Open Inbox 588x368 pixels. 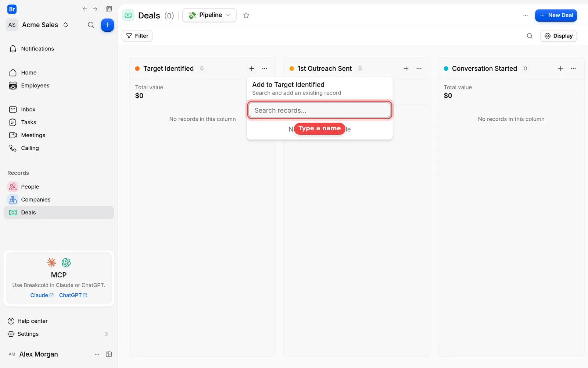pyautogui.click(x=59, y=109)
